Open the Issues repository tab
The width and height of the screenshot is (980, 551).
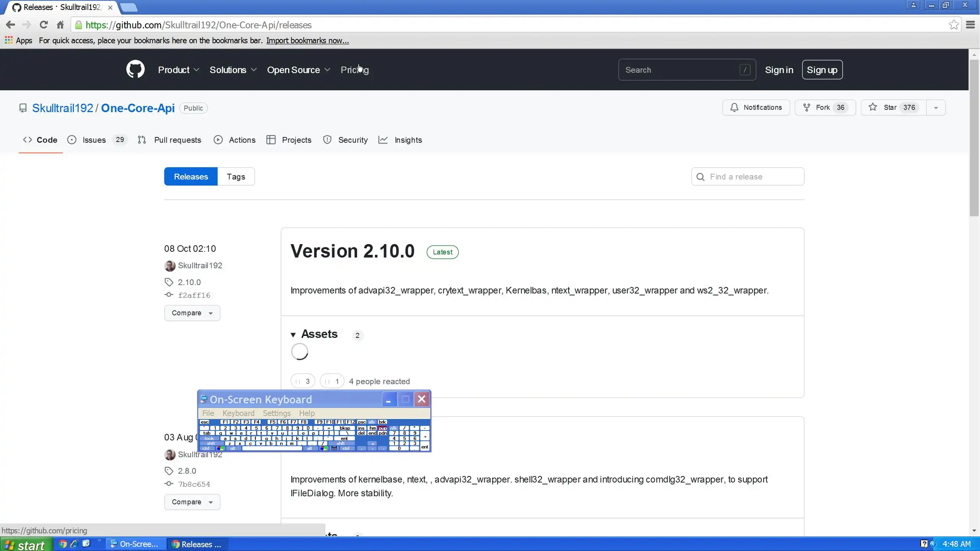pos(94,140)
